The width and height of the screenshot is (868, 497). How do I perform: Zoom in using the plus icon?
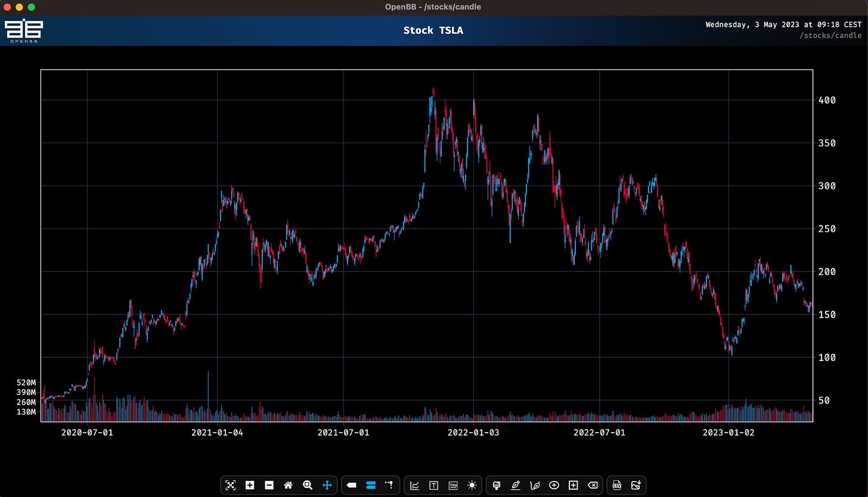pos(250,485)
